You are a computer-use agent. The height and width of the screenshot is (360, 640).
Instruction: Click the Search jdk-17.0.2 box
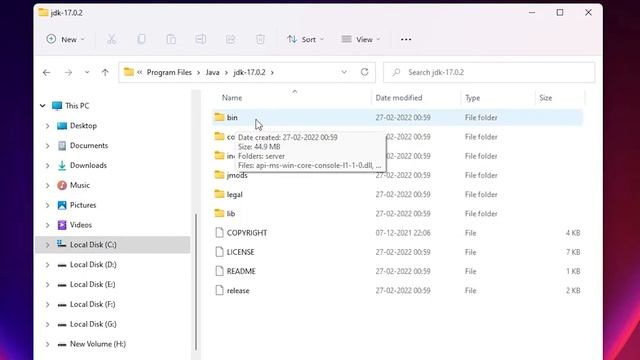pyautogui.click(x=489, y=72)
